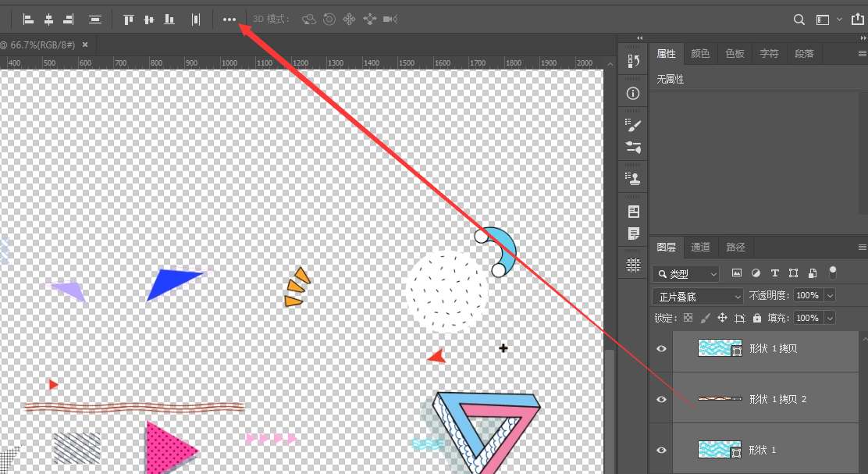868x474 pixels.
Task: Distribute layers horizontally icon
Action: pyautogui.click(x=195, y=20)
